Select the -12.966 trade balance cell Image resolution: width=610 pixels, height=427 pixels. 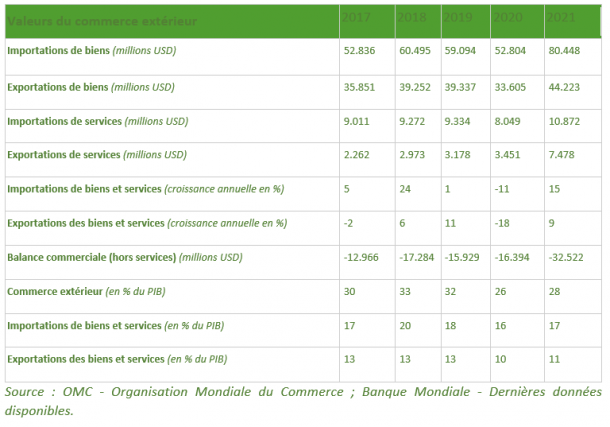(362, 258)
